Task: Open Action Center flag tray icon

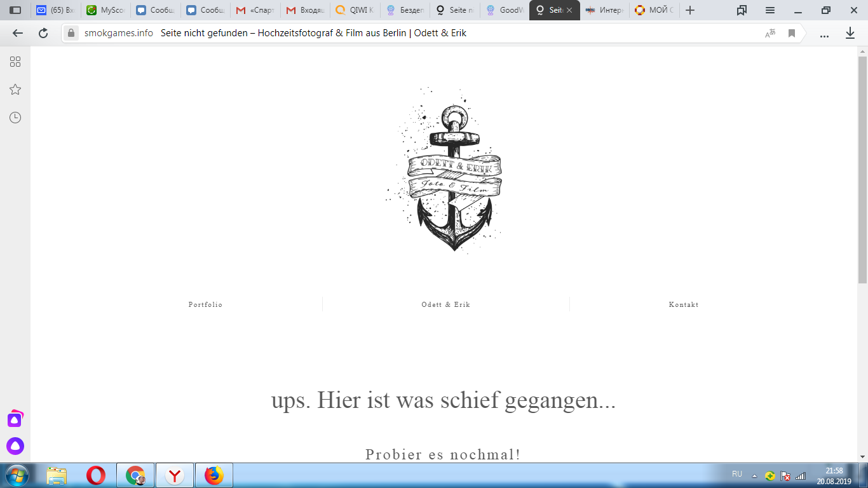Action: coord(785,476)
